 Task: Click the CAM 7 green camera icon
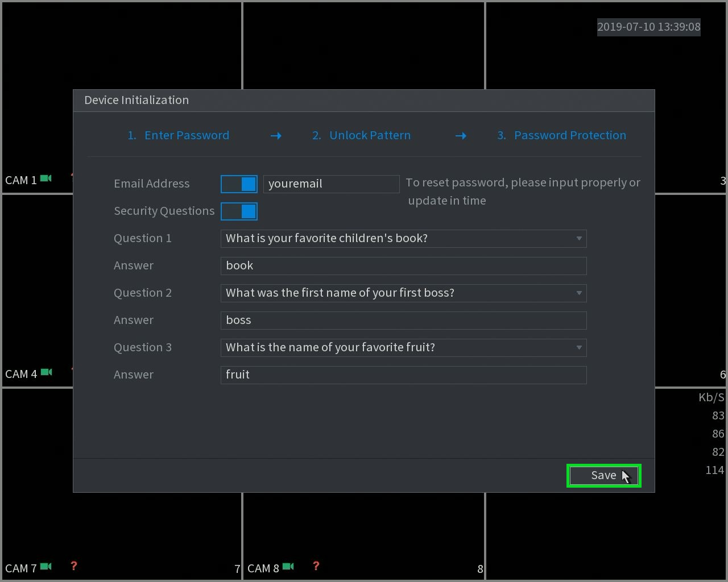click(x=46, y=567)
